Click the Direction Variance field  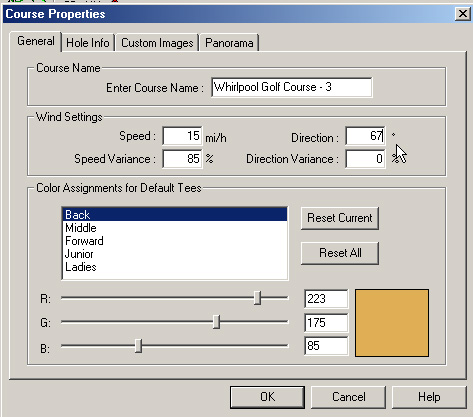pos(365,159)
